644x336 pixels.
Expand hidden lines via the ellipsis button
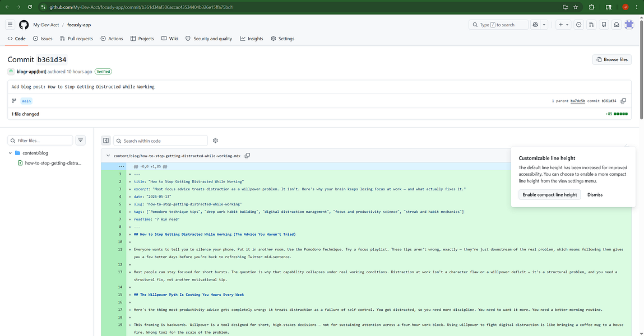click(121, 166)
